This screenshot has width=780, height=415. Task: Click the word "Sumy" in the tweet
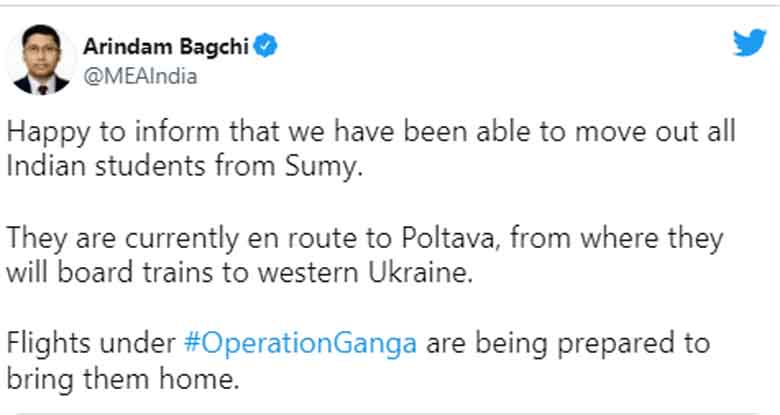322,165
